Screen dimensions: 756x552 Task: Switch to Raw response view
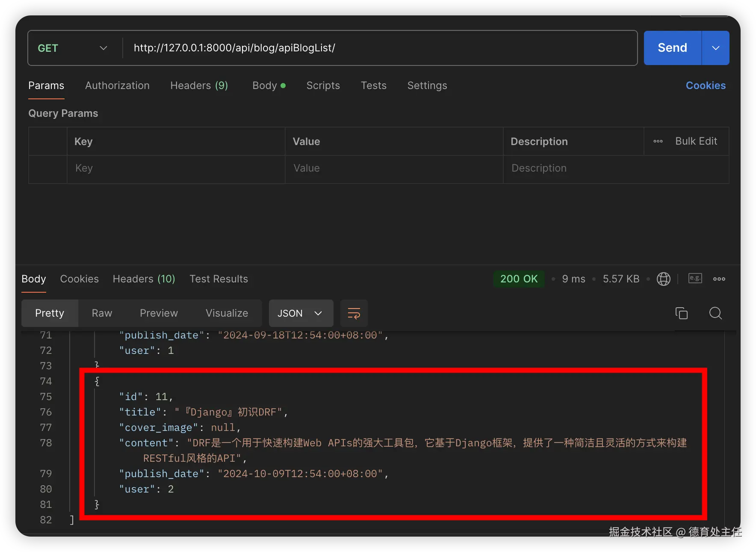tap(102, 313)
